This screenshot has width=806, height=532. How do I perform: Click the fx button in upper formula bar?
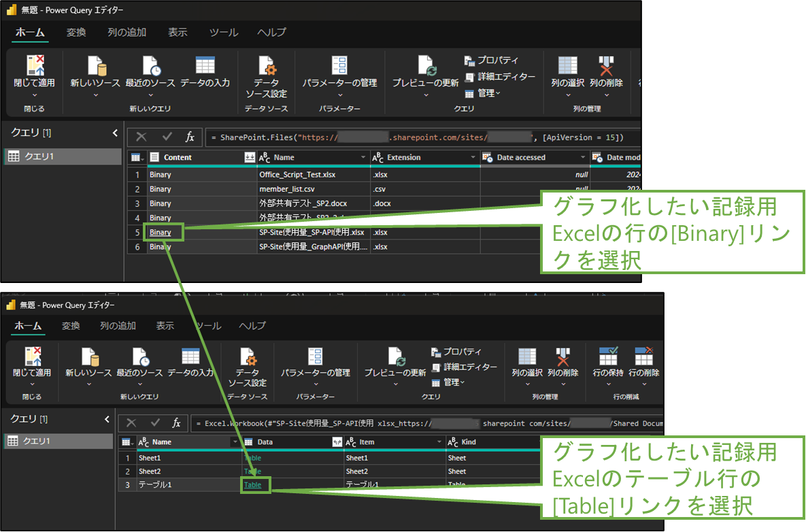click(190, 137)
